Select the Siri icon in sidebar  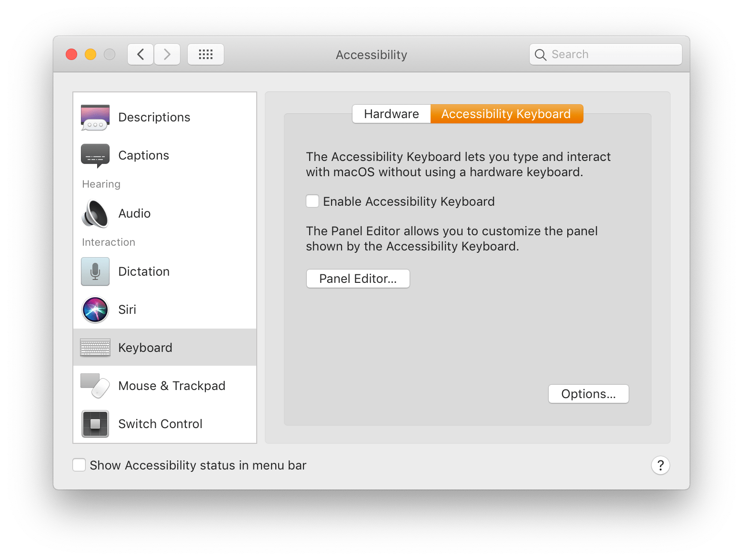[x=95, y=310]
